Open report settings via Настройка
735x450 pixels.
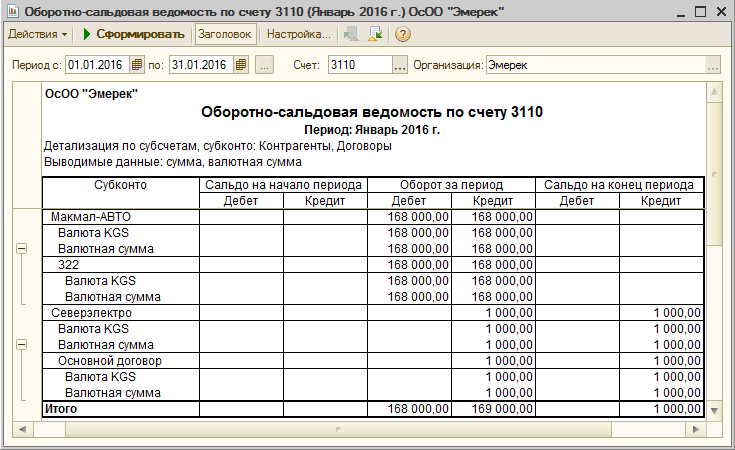298,34
